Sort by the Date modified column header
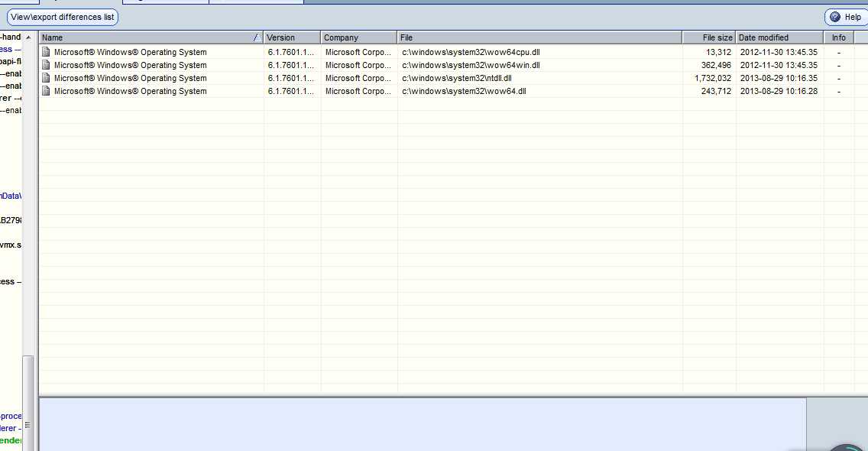The height and width of the screenshot is (451, 868). [779, 37]
